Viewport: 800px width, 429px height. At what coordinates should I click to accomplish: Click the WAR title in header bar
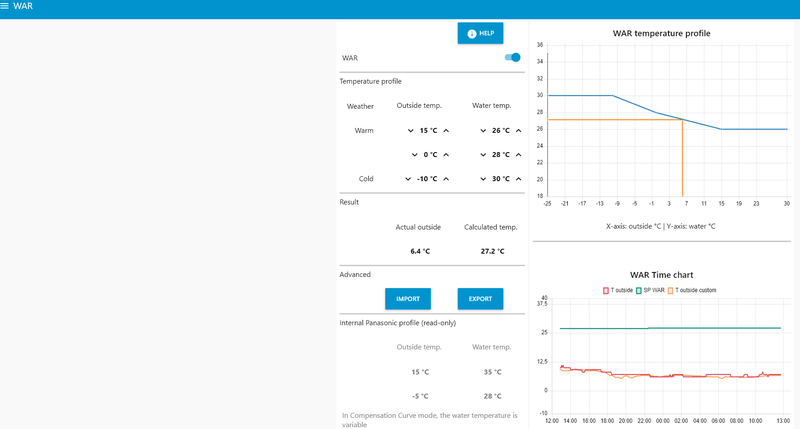click(23, 6)
